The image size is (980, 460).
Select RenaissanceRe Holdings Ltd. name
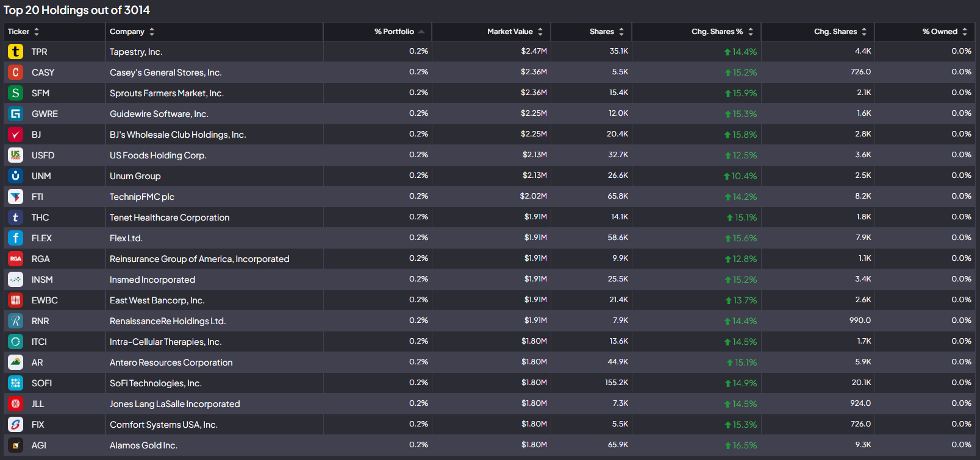pyautogui.click(x=168, y=321)
